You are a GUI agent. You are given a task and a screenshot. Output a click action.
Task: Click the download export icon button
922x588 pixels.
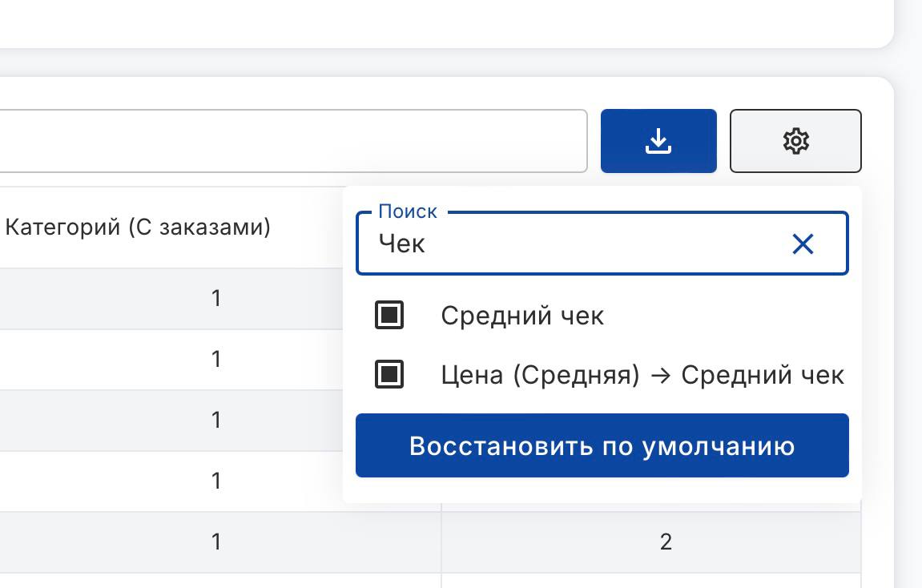point(658,141)
